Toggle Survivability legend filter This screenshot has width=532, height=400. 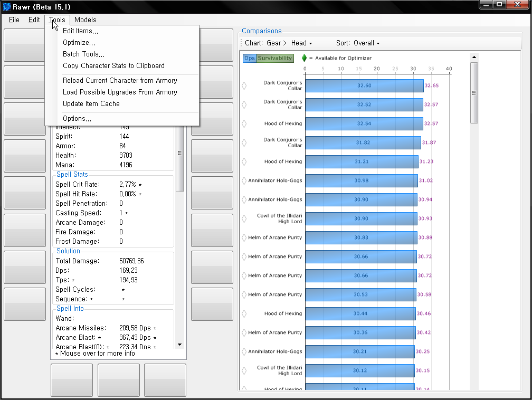click(275, 58)
